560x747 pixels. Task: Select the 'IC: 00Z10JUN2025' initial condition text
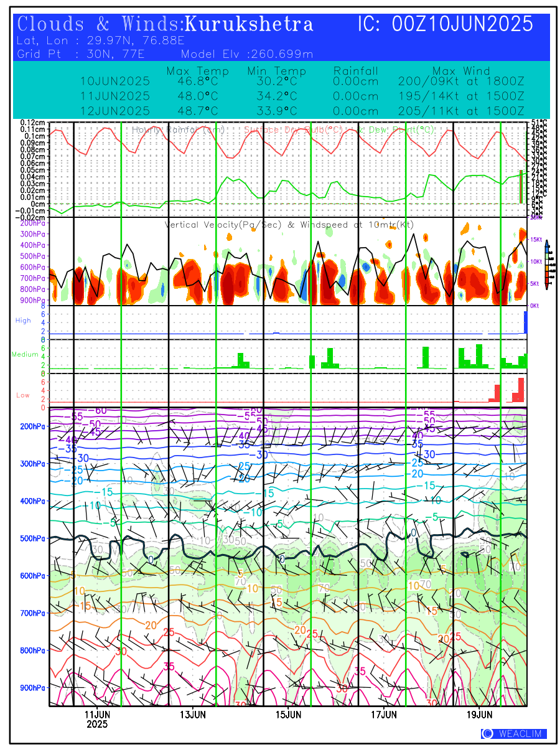446,24
